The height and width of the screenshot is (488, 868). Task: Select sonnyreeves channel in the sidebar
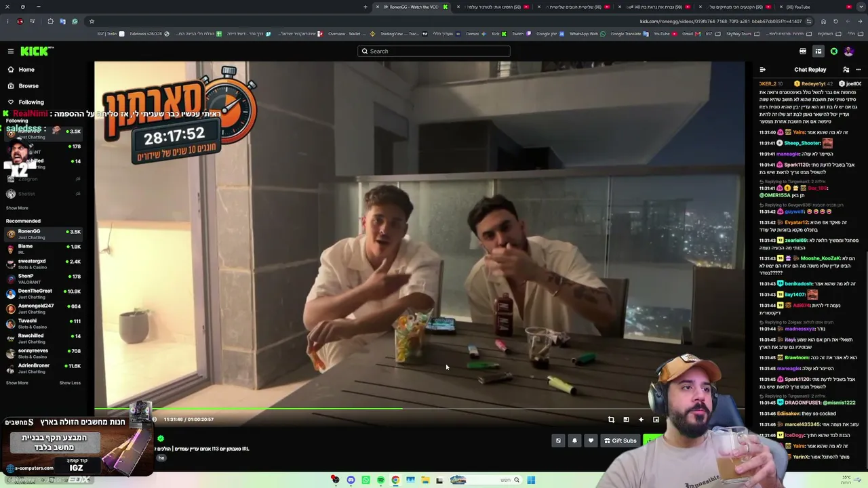[43, 353]
